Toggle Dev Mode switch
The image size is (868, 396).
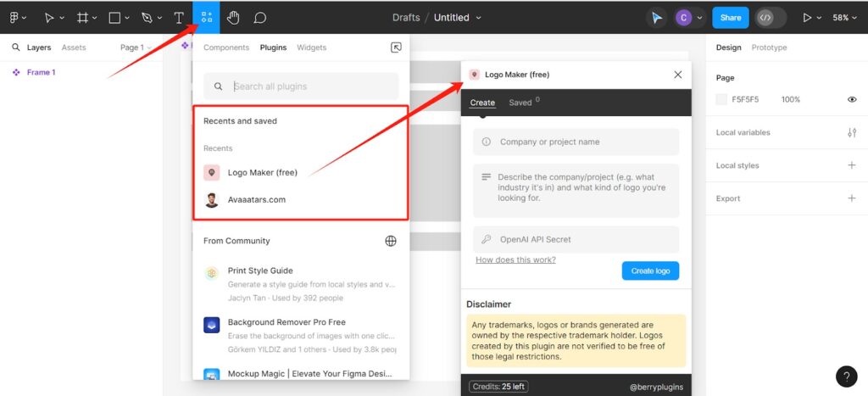pos(771,18)
